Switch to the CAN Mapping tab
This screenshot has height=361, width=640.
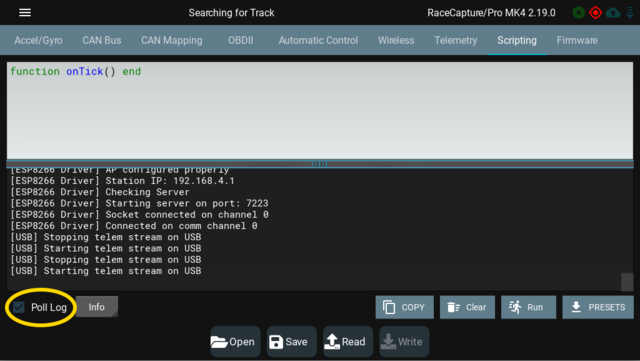[172, 40]
